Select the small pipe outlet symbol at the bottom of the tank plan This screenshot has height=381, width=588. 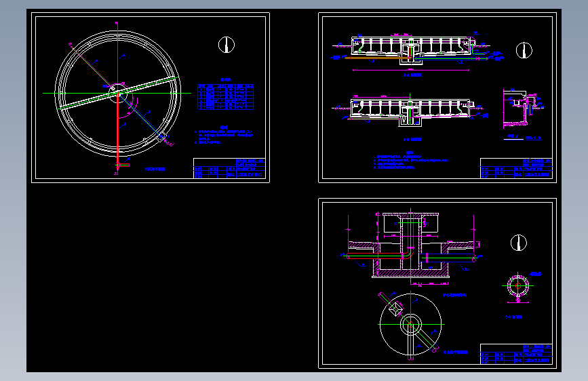coord(123,164)
